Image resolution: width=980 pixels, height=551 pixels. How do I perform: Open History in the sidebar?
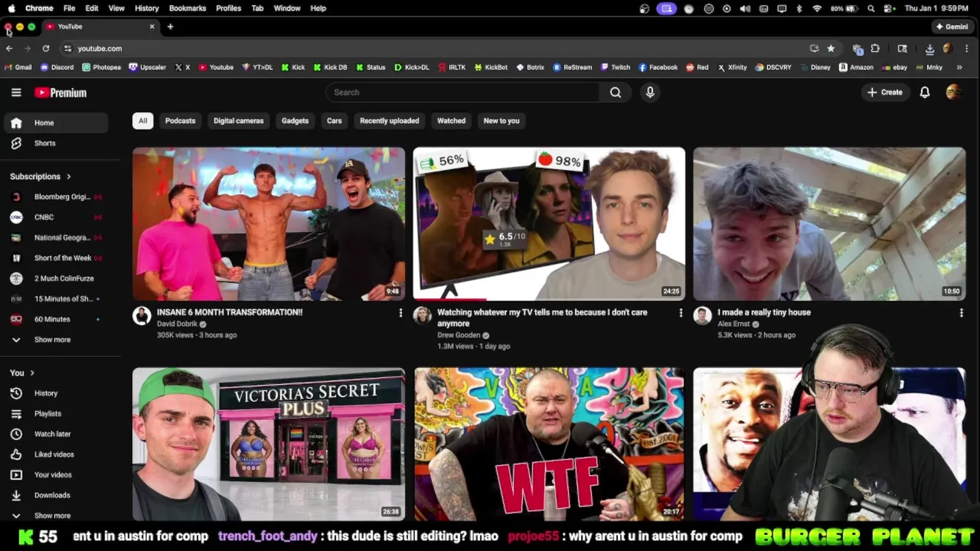point(55,393)
